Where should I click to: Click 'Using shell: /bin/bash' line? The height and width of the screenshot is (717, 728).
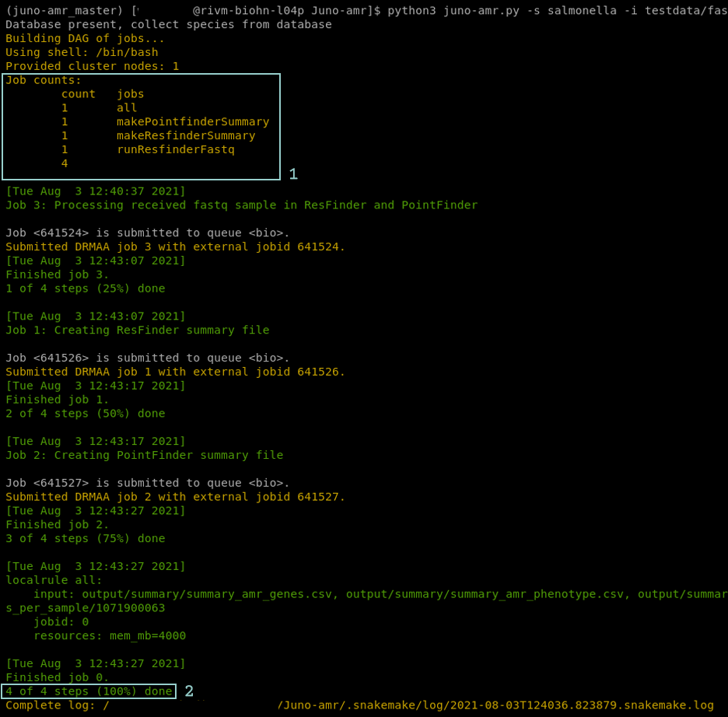(82, 52)
